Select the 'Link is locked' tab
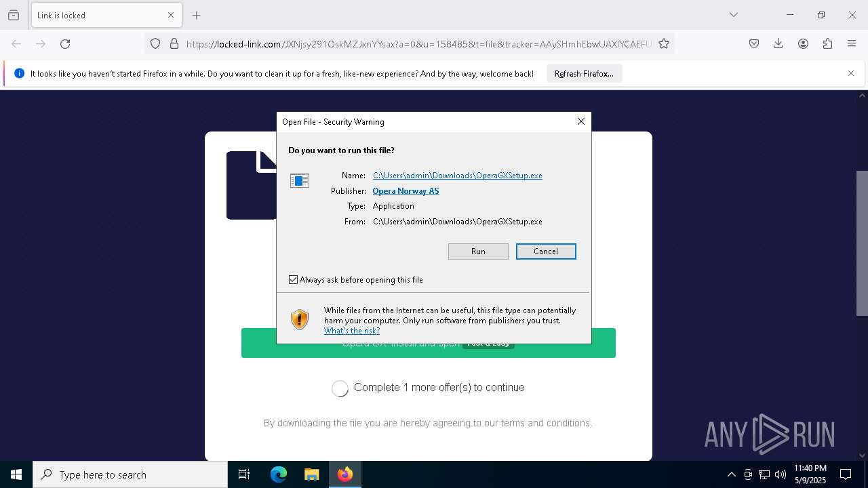Image resolution: width=868 pixels, height=488 pixels. pos(106,15)
